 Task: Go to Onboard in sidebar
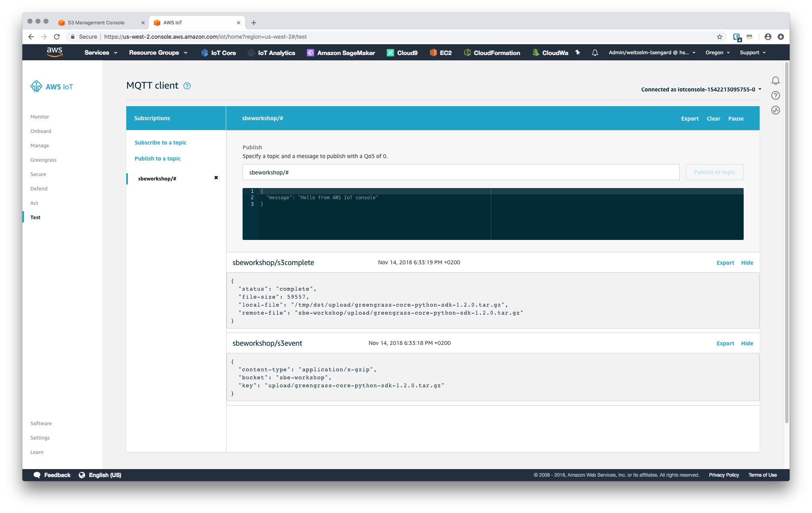(x=41, y=131)
